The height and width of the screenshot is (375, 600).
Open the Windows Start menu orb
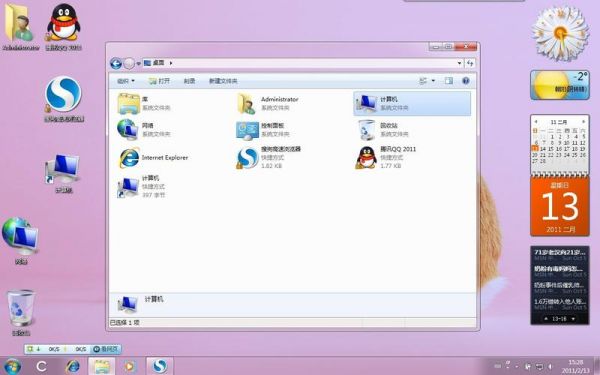[x=12, y=366]
